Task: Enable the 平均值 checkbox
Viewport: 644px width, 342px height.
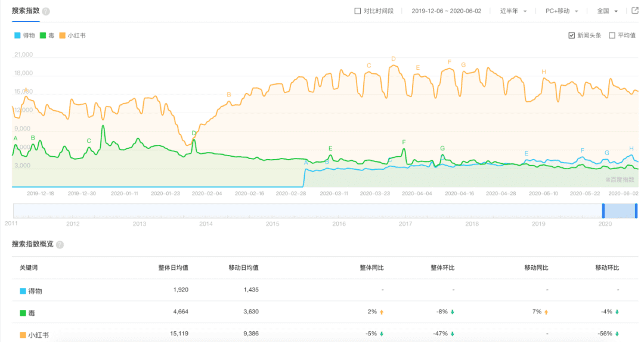Action: [612, 36]
